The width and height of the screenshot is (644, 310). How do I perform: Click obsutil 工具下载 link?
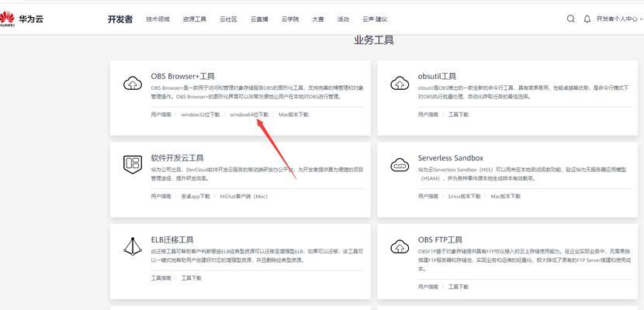[x=459, y=115]
